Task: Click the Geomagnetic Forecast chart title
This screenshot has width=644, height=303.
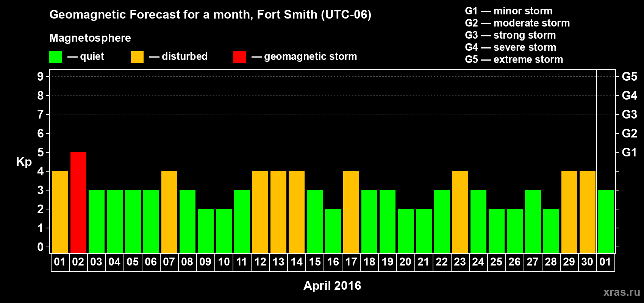Action: pos(210,15)
